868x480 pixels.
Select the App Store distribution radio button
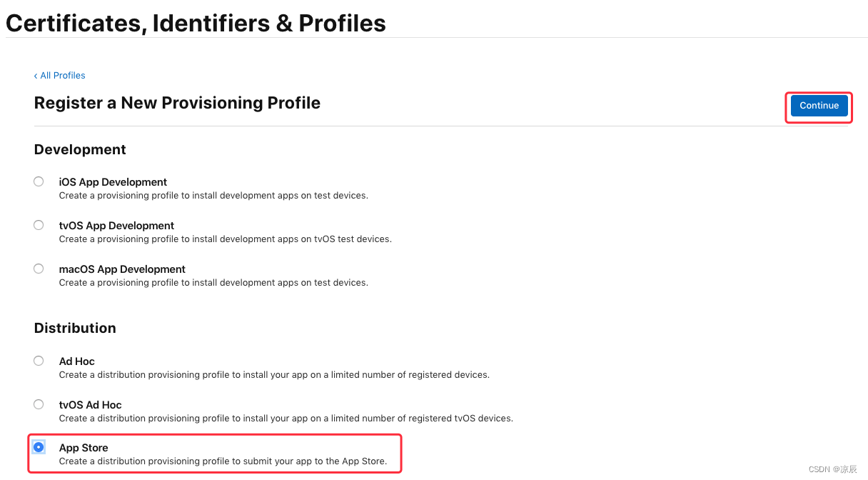[x=39, y=447]
